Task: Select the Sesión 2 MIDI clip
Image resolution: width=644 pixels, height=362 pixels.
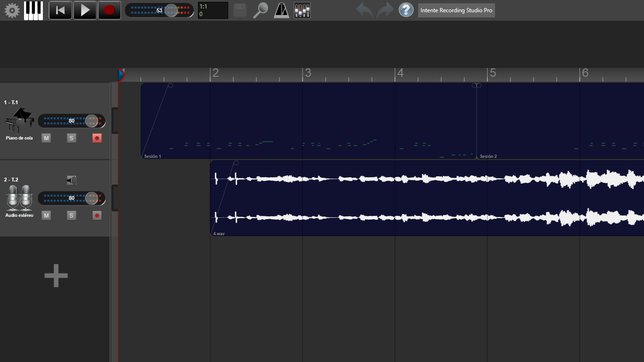Action: click(x=561, y=121)
